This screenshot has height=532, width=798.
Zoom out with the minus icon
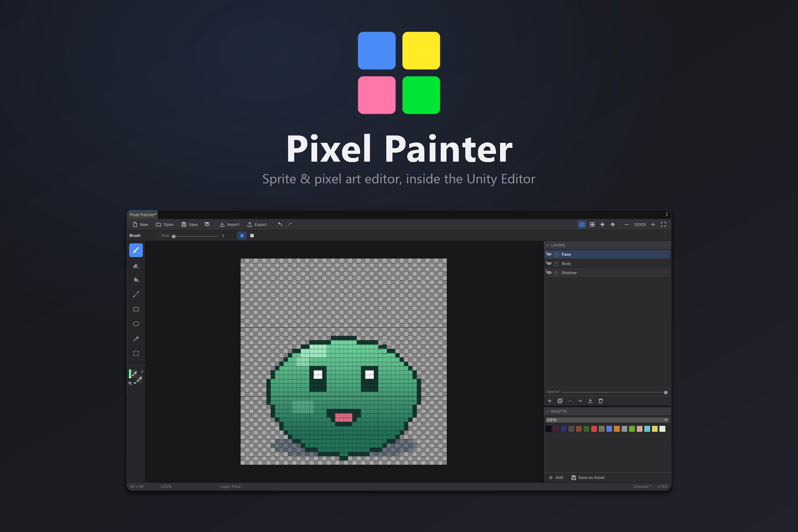[626, 224]
